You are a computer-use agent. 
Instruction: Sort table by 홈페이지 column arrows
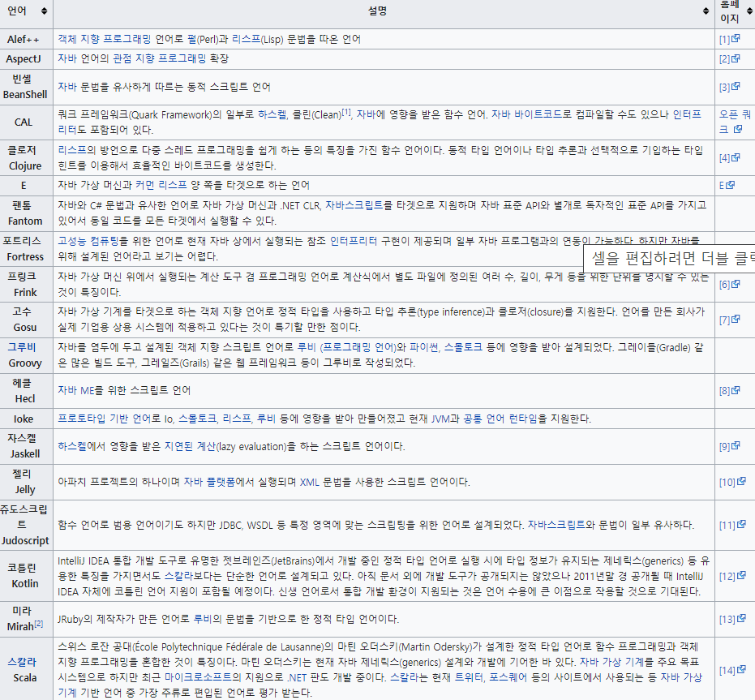[749, 11]
